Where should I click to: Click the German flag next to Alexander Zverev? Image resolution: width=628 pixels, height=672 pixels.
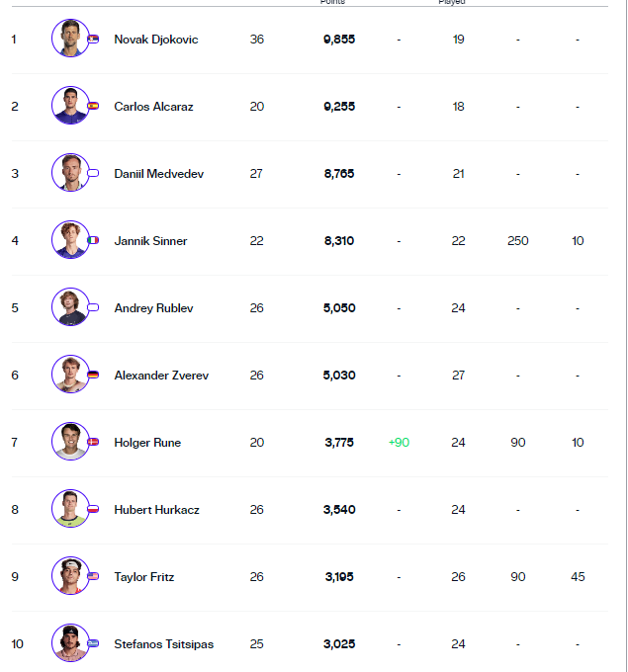click(x=93, y=375)
